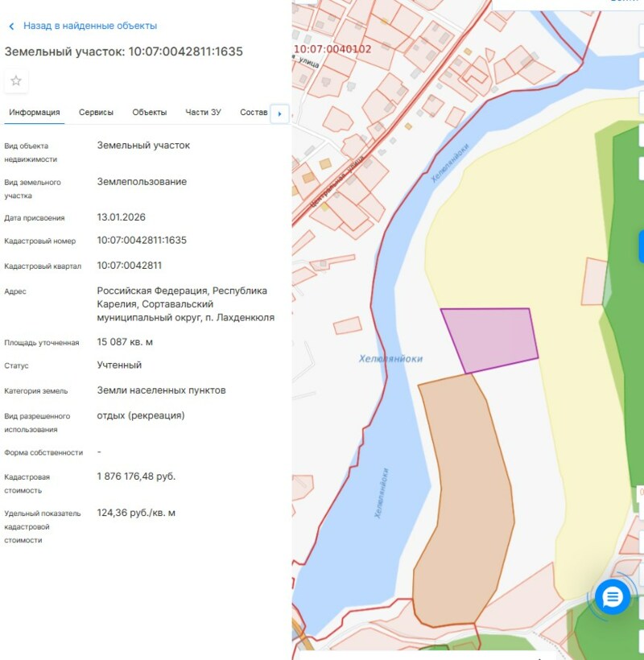Click the back chevron arrow icon

click(x=11, y=27)
